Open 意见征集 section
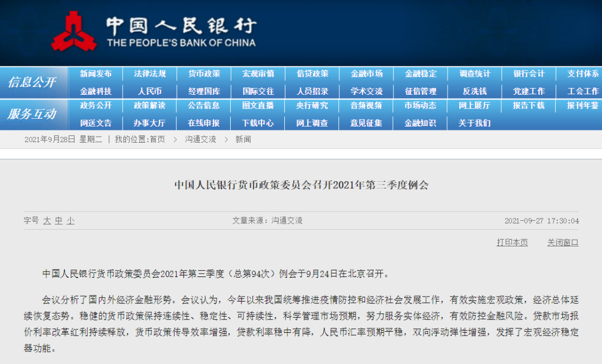This screenshot has width=602, height=364. [366, 123]
